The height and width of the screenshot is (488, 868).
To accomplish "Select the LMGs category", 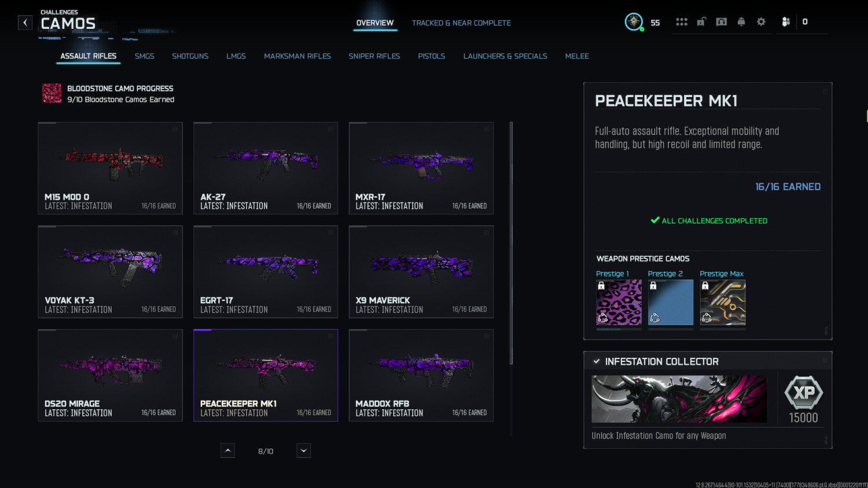I will click(x=236, y=56).
